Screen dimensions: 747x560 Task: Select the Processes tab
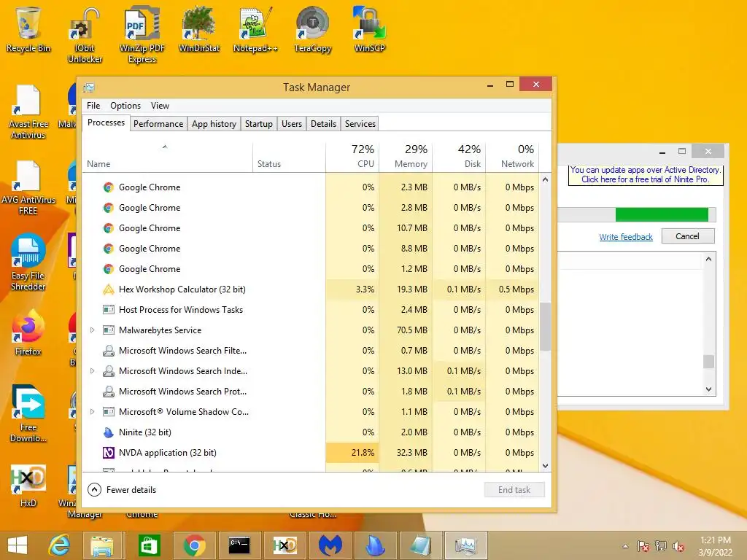point(106,122)
